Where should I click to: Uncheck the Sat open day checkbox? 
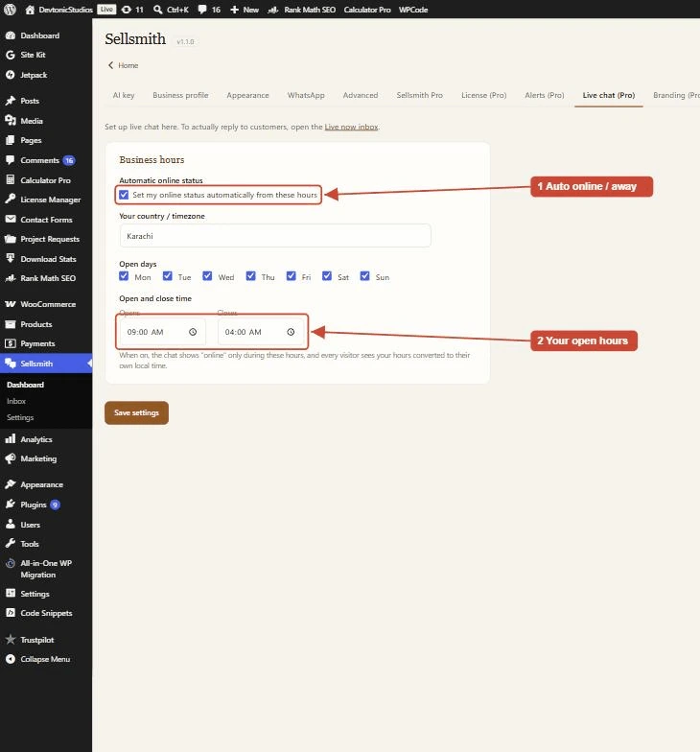327,276
